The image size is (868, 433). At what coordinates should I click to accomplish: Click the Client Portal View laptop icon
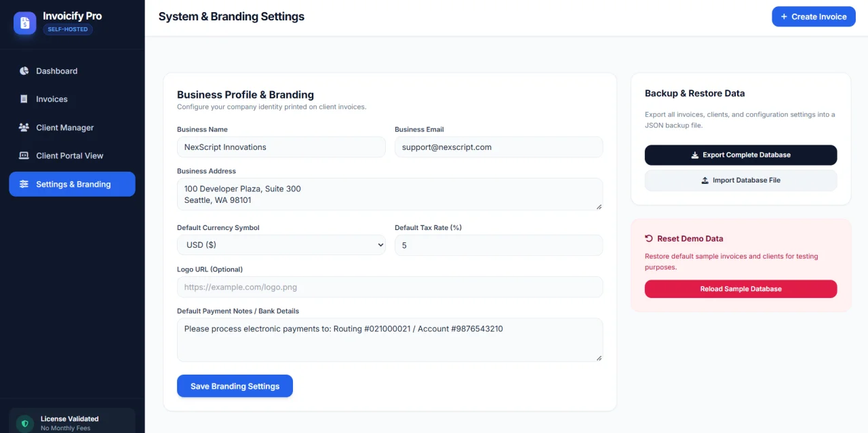click(24, 155)
